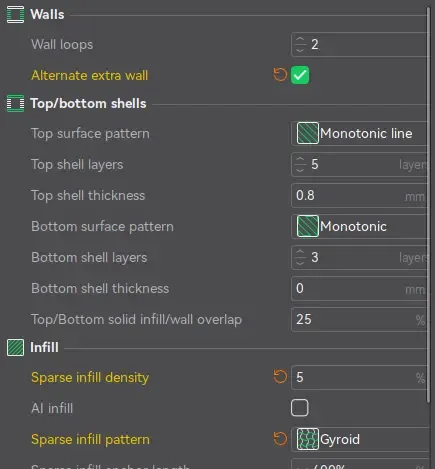
Task: Click the Top/bottom shells section icon
Action: [x=15, y=103]
